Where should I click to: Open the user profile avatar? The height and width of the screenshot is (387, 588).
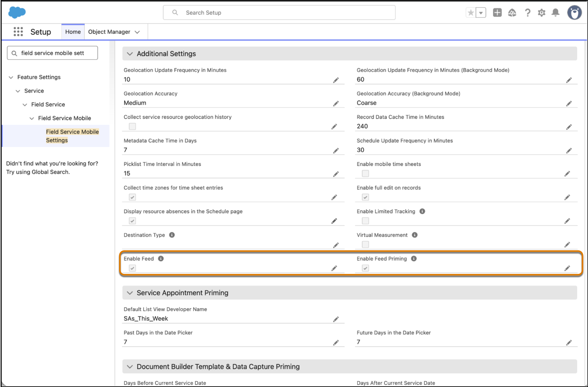coord(575,13)
